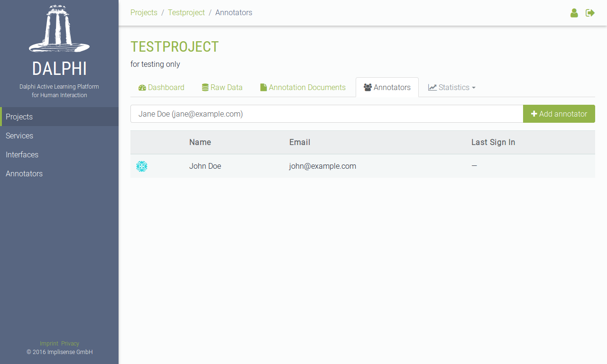Click John Doe's avatar identicon
The height and width of the screenshot is (364, 607).
point(142,166)
